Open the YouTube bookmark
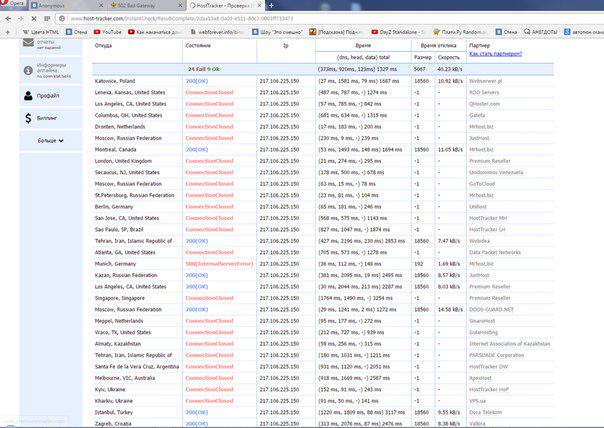Viewport: 604px width, 428px height. point(107,32)
